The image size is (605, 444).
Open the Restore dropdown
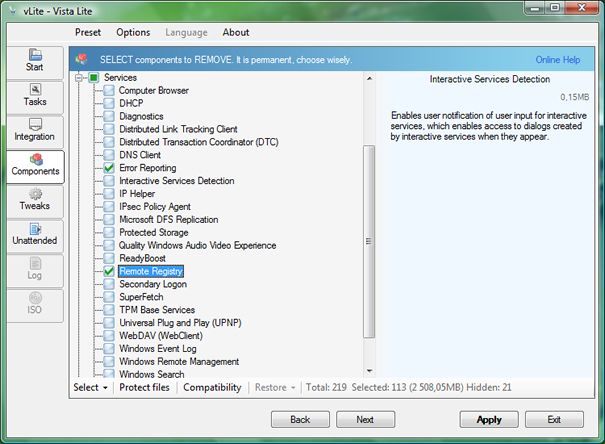(x=275, y=387)
